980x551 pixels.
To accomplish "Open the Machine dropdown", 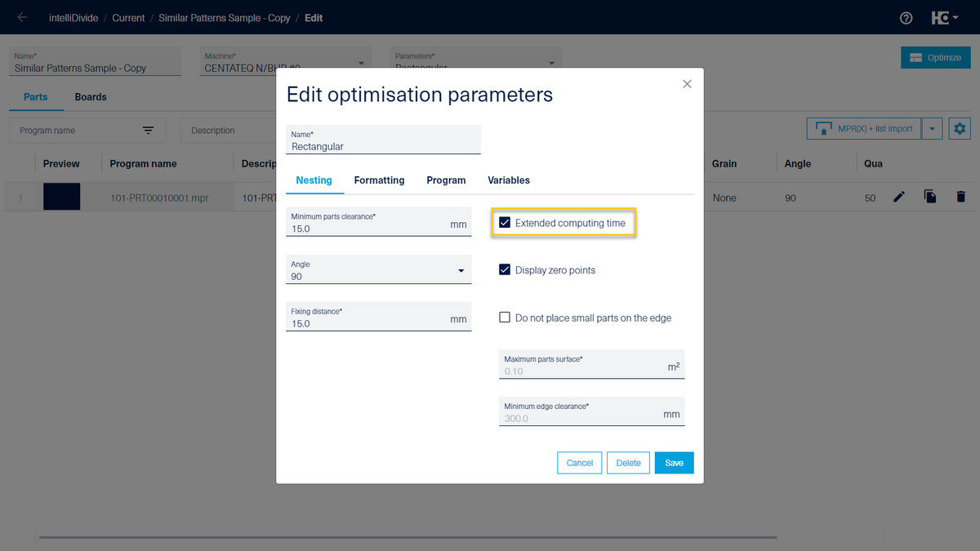I will pyautogui.click(x=362, y=63).
